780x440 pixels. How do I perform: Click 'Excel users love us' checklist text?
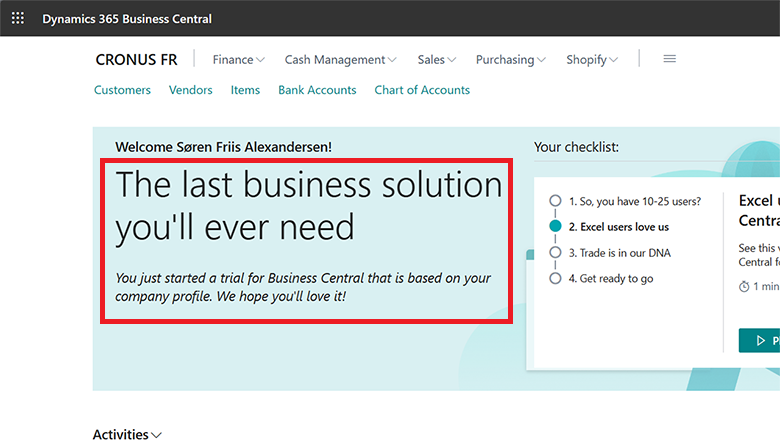click(x=619, y=227)
